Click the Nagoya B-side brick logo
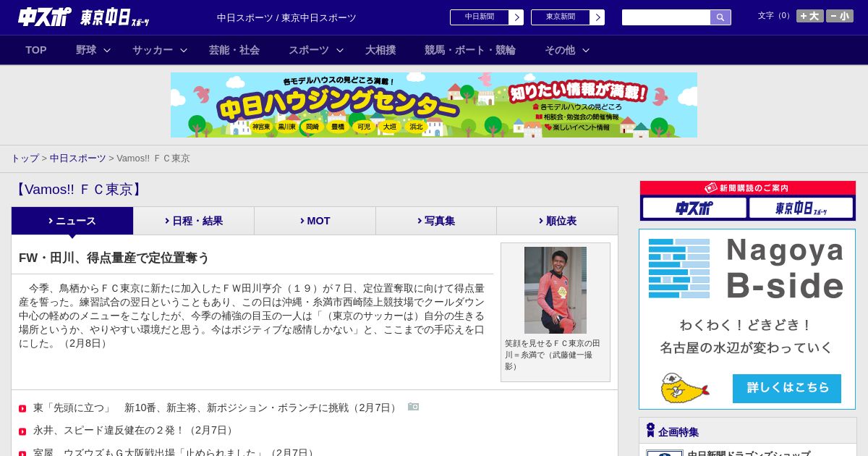Screen dimensions: 868x456 [679, 268]
